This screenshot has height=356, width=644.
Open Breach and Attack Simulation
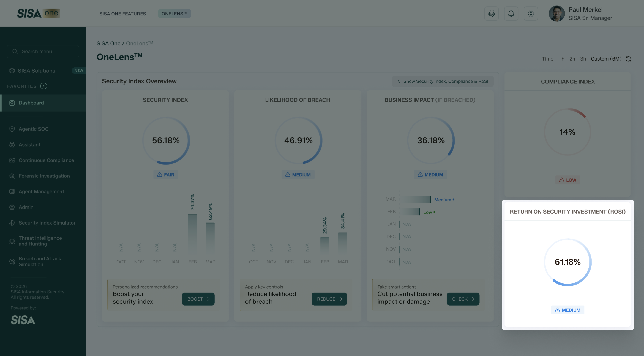(40, 261)
